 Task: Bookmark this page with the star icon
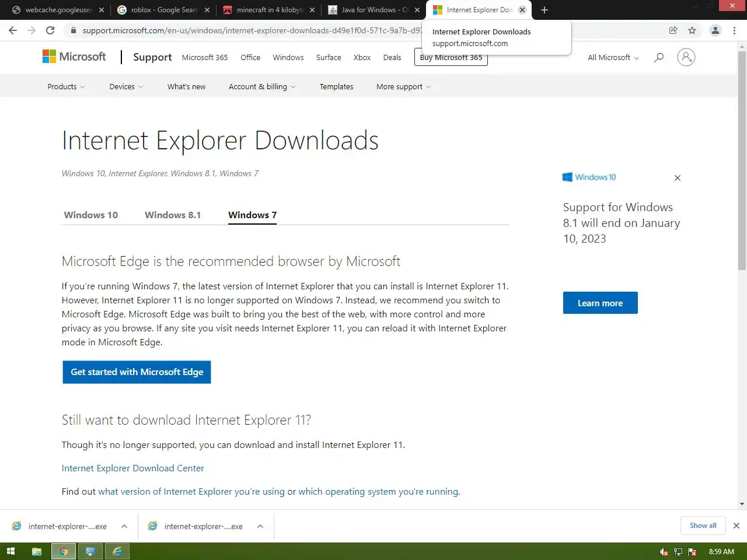tap(692, 30)
